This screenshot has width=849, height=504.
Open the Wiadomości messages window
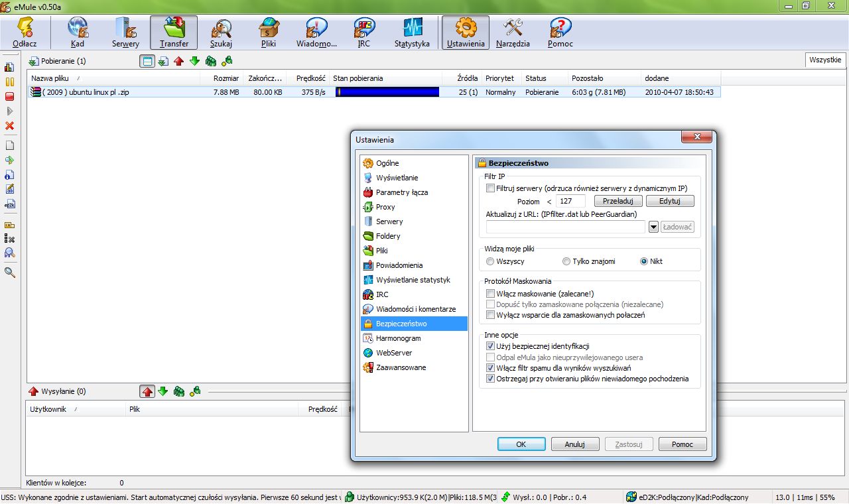[316, 32]
